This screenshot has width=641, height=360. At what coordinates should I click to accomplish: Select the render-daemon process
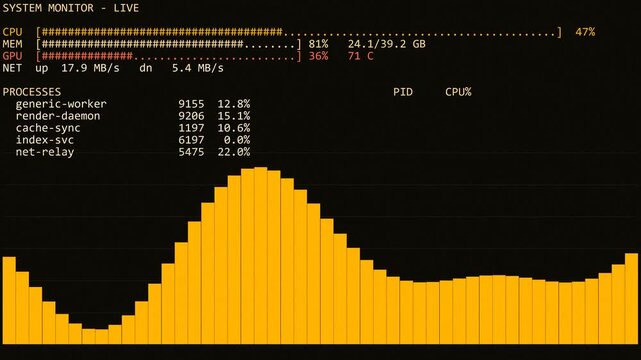click(132, 116)
